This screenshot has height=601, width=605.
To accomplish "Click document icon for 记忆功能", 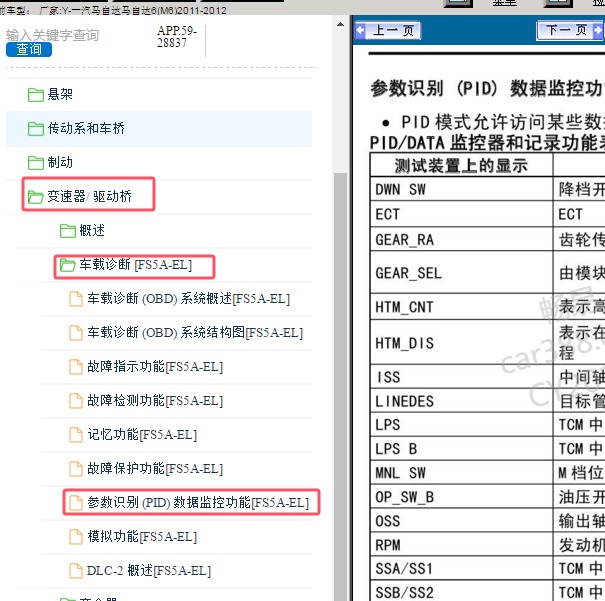I will [x=76, y=435].
